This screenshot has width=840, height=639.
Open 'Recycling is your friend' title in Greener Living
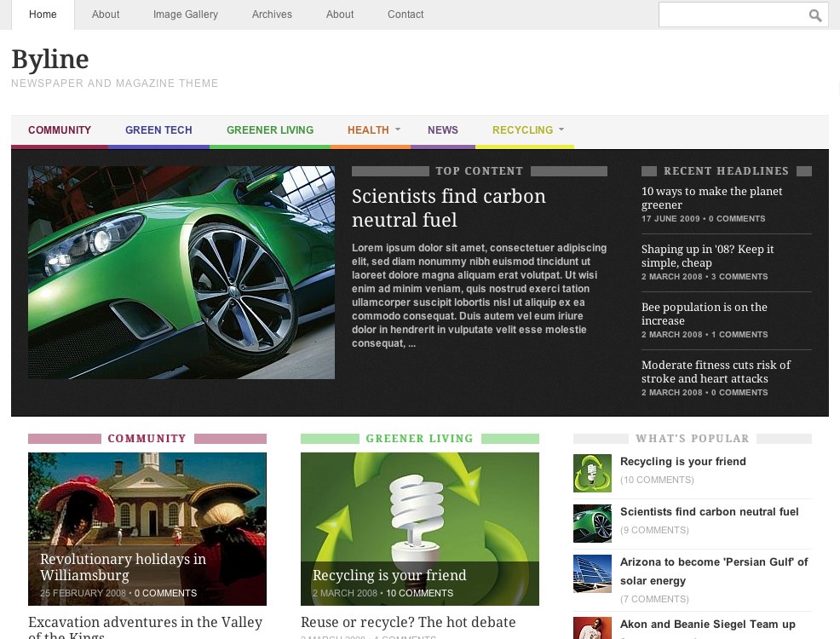(x=389, y=575)
